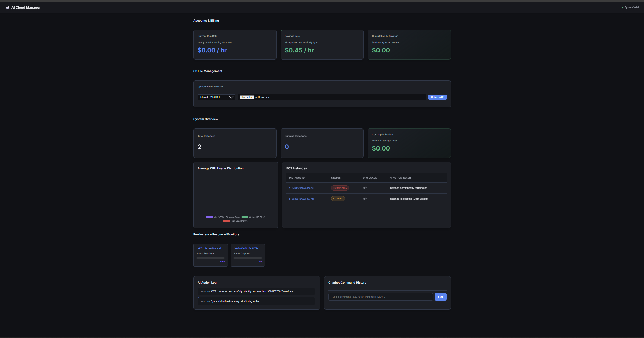Image resolution: width=644 pixels, height=338 pixels.
Task: Click the green System Valid status dot
Action: click(622, 8)
